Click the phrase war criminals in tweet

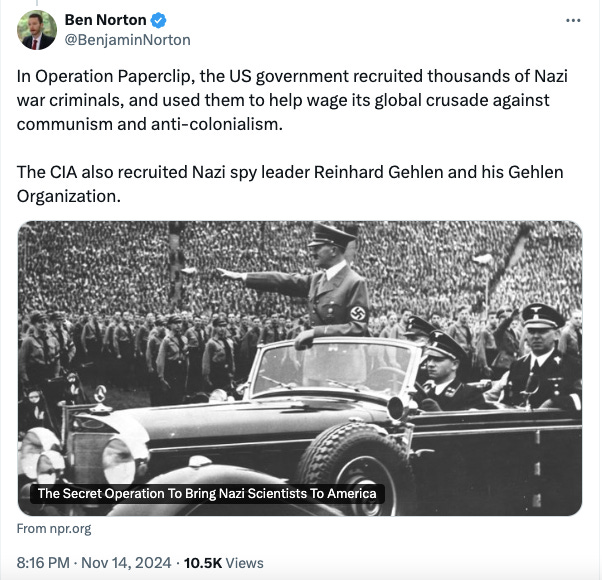68,100
